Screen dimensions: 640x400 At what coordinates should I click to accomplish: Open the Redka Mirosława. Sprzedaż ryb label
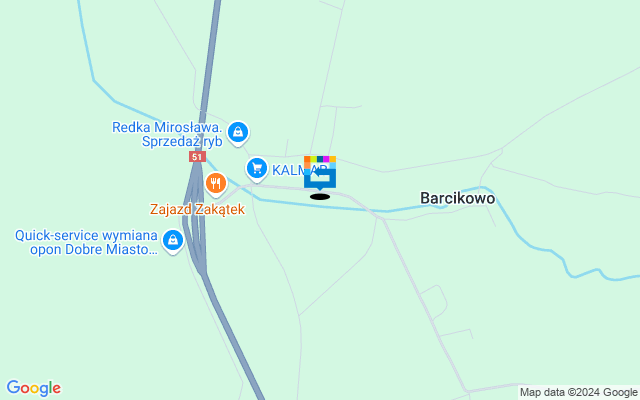[167, 134]
